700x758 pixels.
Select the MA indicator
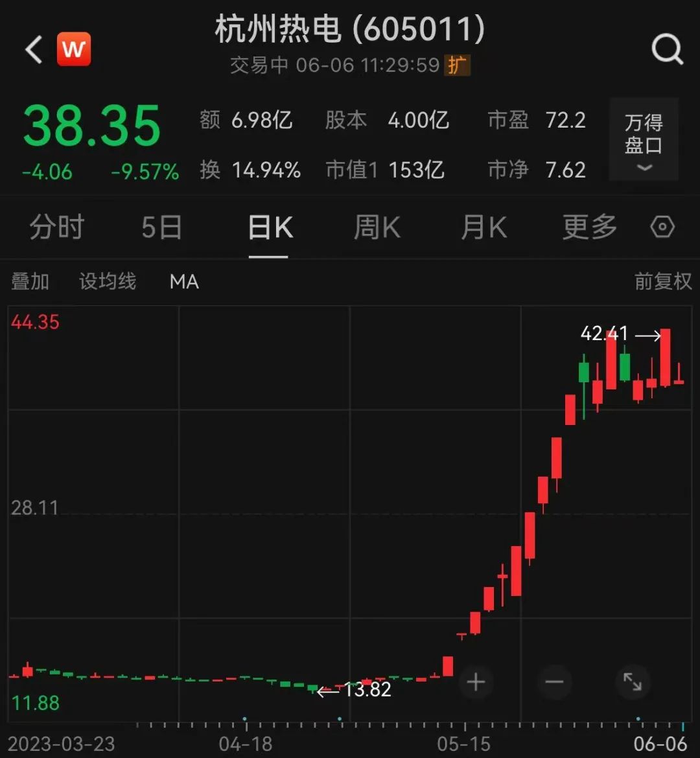(x=184, y=282)
